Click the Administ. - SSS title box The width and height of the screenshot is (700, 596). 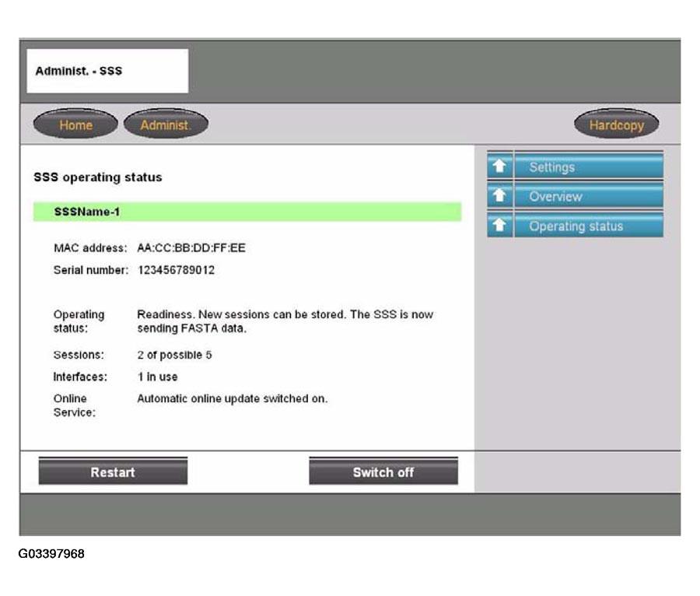pos(107,71)
